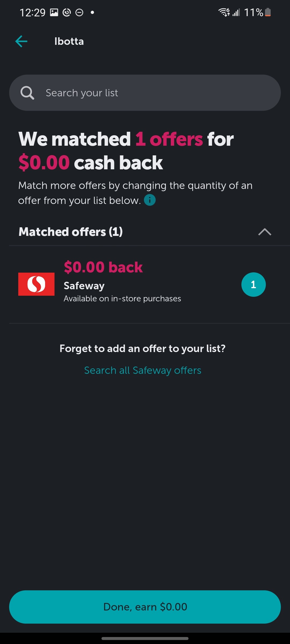Tap the home gesture bar
Image resolution: width=290 pixels, height=644 pixels.
[x=145, y=638]
